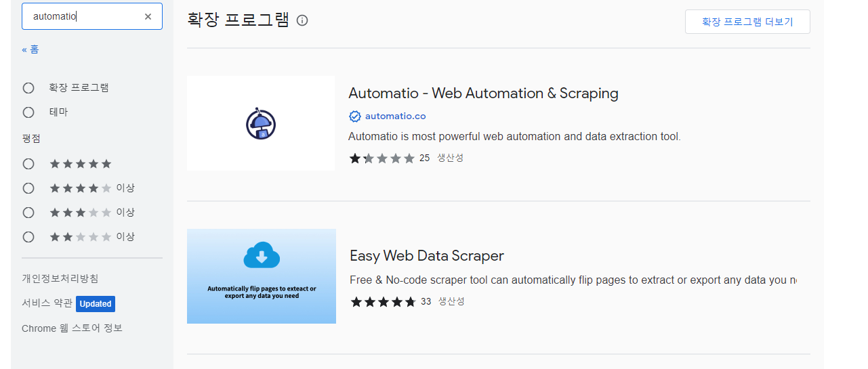Click the Automatio star rating with 25 reviews
Screen dimensions: 868x369
click(381, 158)
